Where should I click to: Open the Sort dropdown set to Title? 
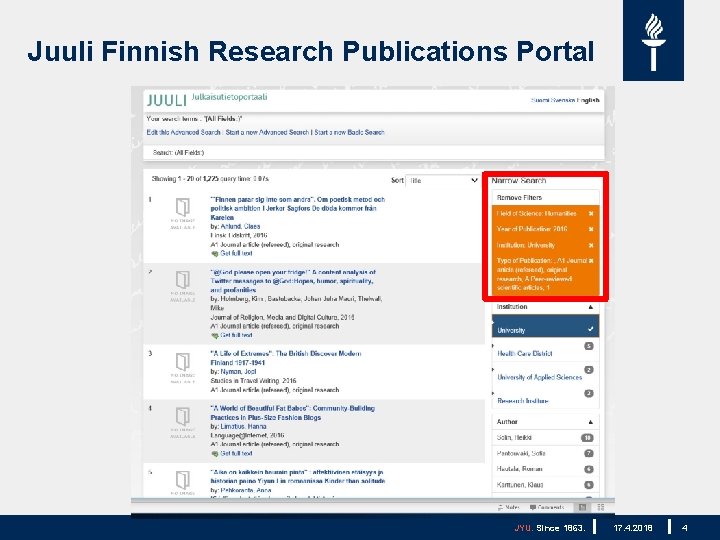[443, 180]
